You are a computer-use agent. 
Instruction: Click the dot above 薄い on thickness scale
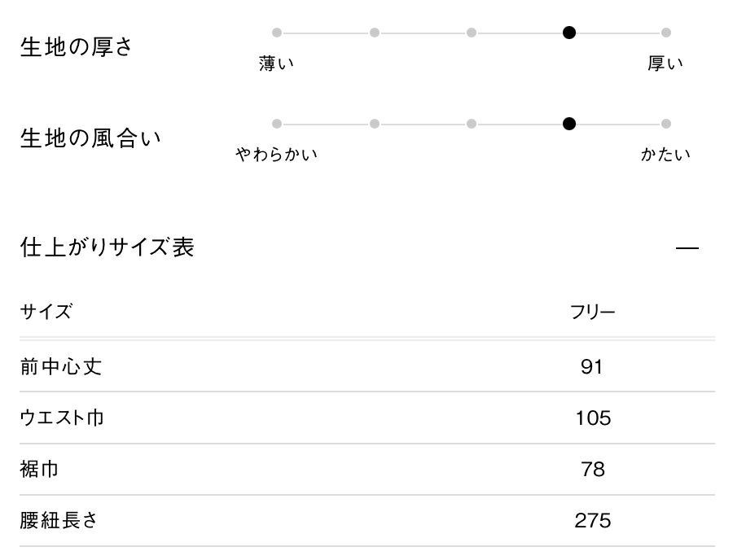pyautogui.click(x=277, y=33)
